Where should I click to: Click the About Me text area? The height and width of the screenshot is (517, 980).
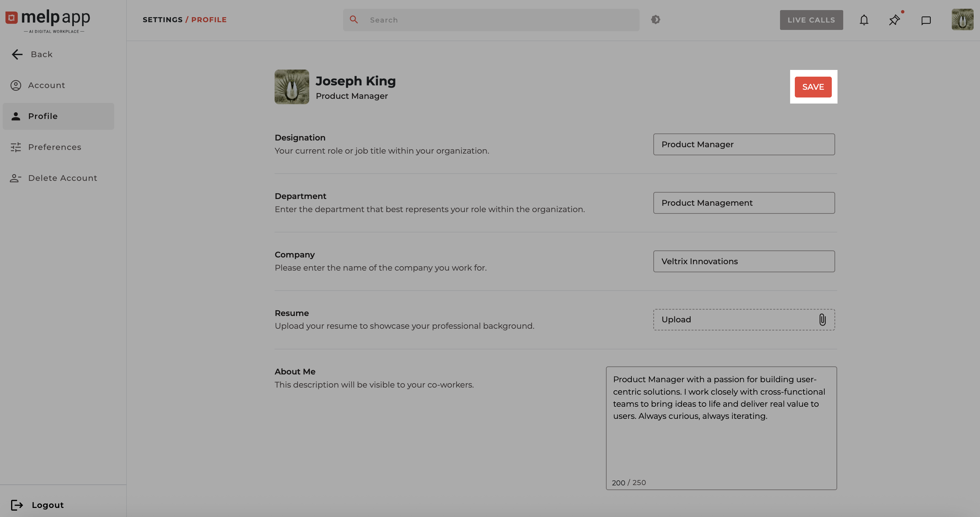click(721, 428)
